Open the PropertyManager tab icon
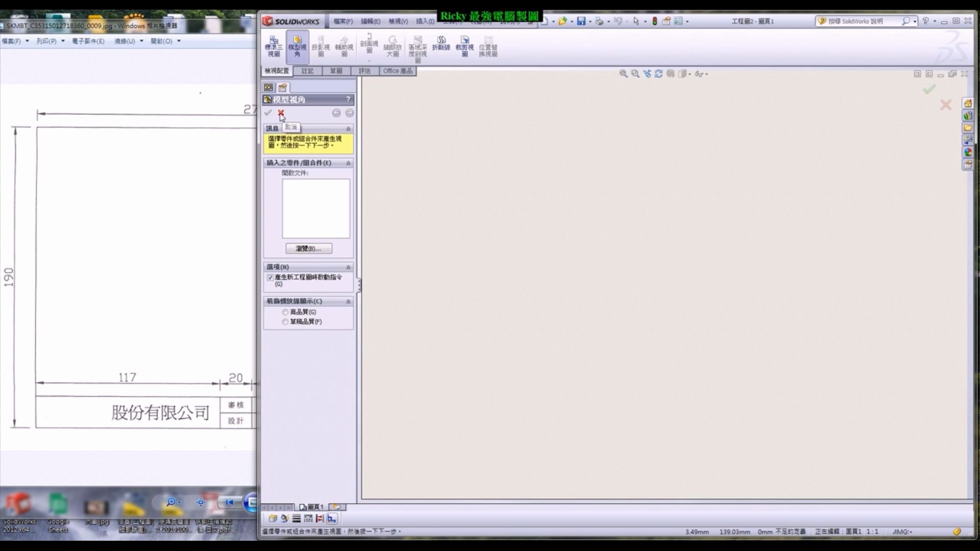Screen dimensions: 980x551 point(283,88)
